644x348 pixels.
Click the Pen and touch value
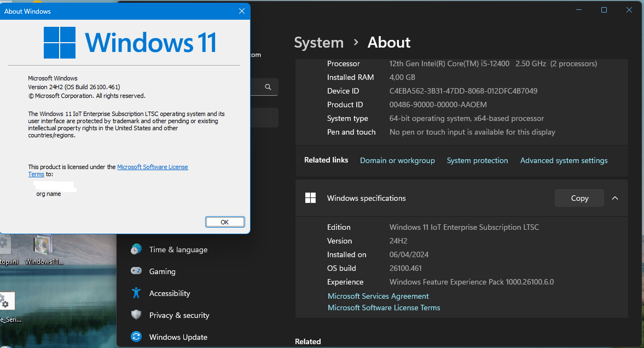[x=472, y=132]
